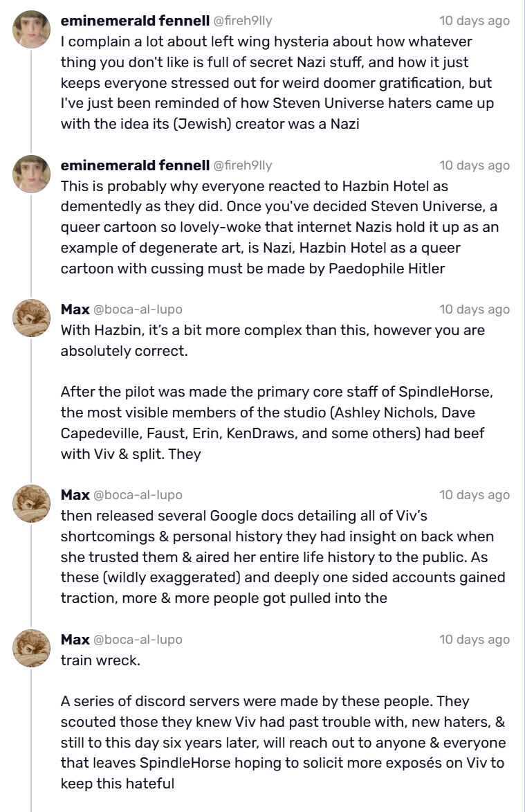525x812 pixels.
Task: Open @boca-al-lupo handle on the 'then released' post
Action: pos(138,494)
